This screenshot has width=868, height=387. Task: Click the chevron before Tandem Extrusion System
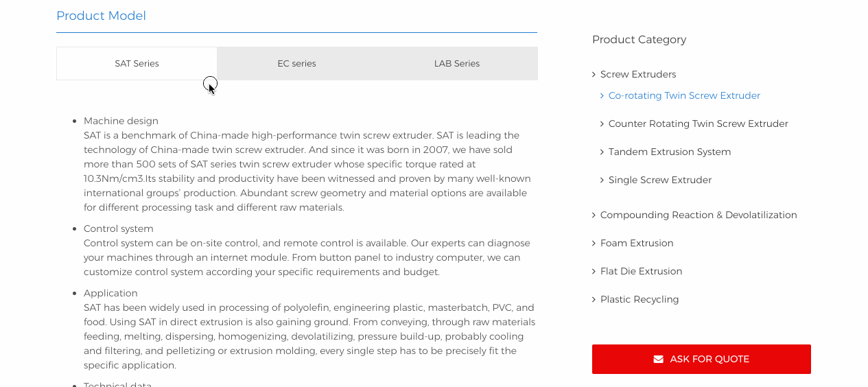pos(602,152)
